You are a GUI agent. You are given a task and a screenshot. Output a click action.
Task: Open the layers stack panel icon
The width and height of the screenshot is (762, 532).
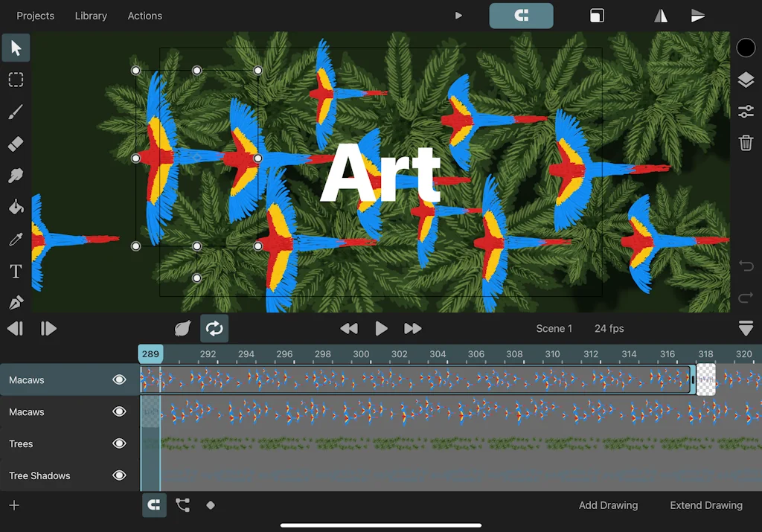746,80
